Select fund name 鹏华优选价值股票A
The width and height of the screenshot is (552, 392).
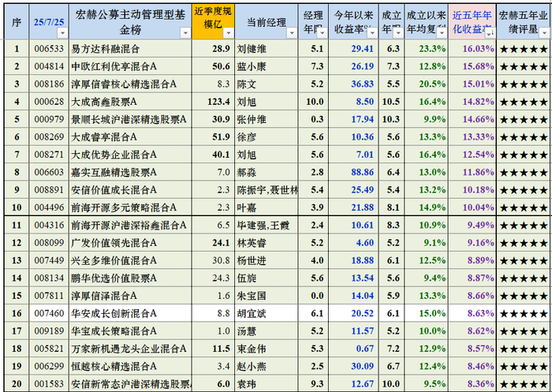(114, 278)
